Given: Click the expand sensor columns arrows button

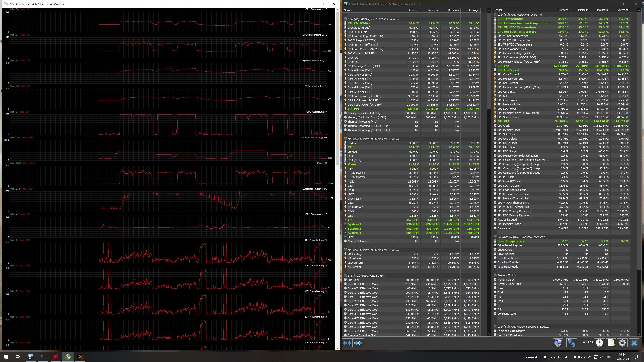Looking at the screenshot, I should click(347, 343).
